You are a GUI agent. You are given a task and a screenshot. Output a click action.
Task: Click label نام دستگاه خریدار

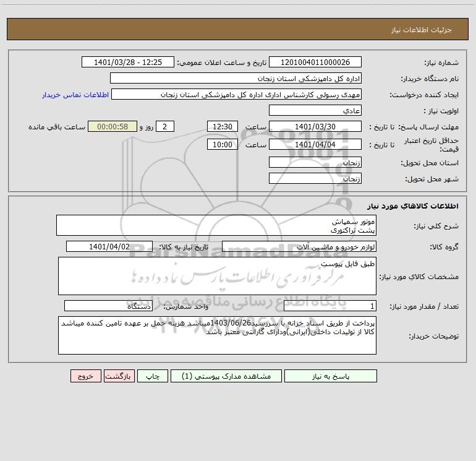[x=430, y=79]
